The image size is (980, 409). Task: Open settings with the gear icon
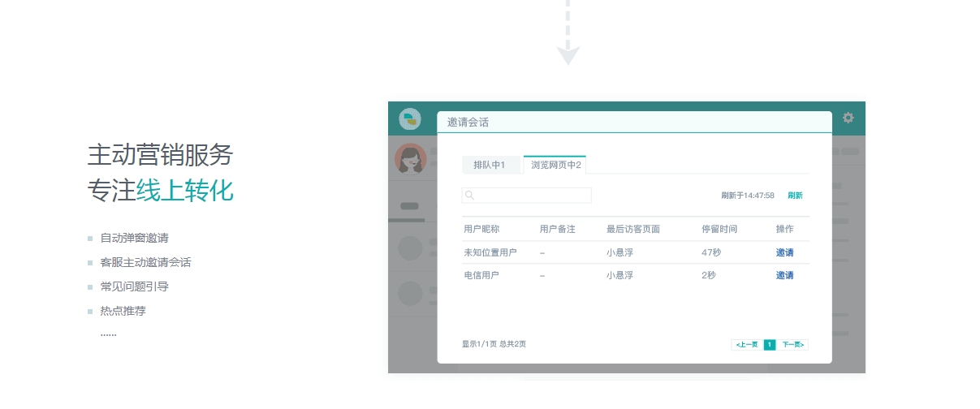point(848,118)
